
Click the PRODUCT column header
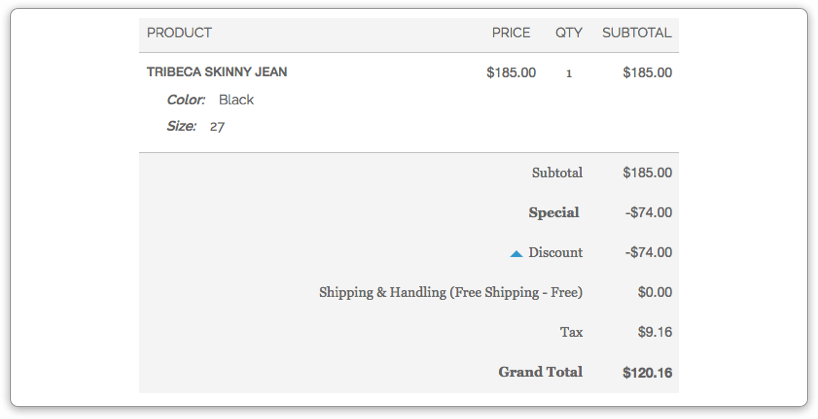tap(179, 33)
